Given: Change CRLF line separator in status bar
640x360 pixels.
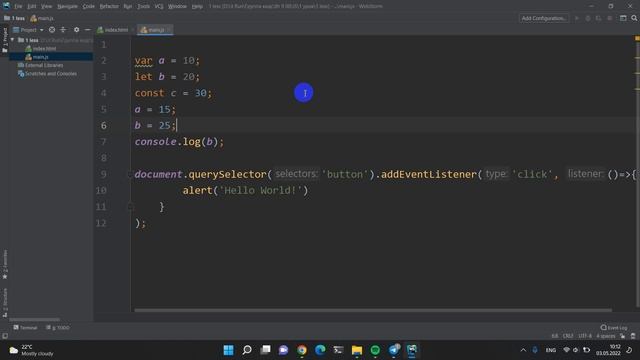Looking at the screenshot, I should pyautogui.click(x=568, y=336).
